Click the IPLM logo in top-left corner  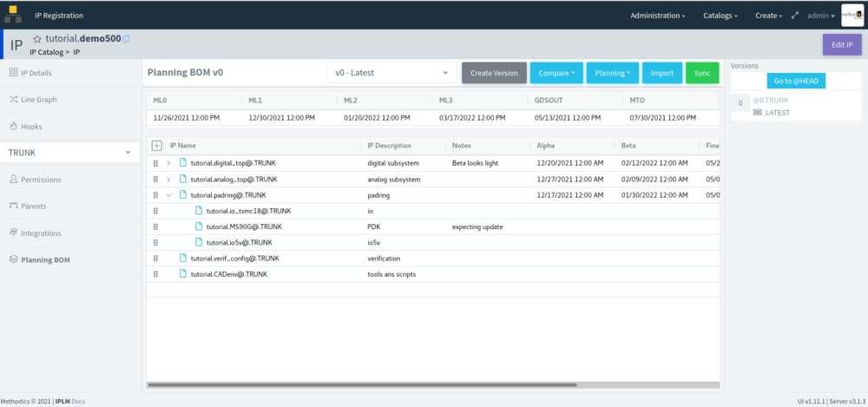(x=11, y=15)
